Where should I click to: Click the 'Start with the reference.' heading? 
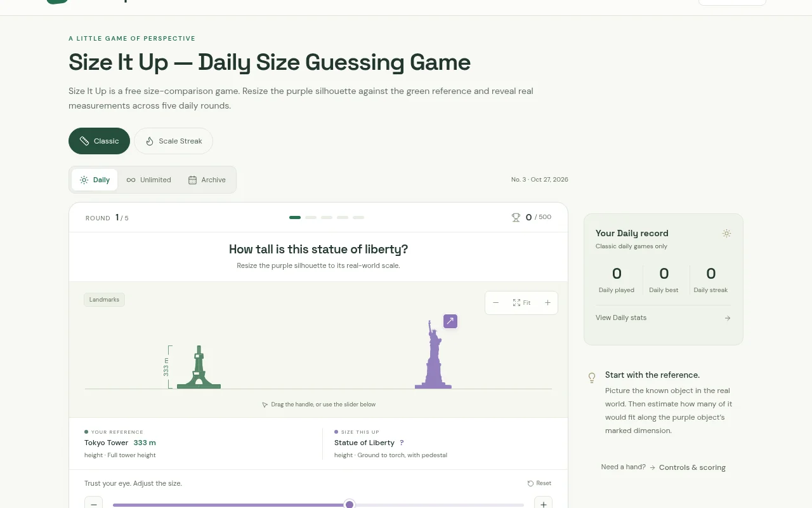[652, 375]
